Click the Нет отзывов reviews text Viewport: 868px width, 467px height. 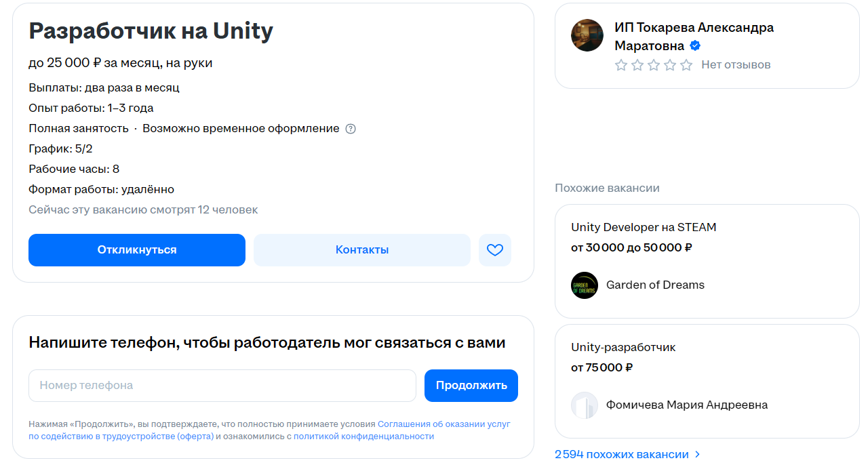(x=736, y=65)
